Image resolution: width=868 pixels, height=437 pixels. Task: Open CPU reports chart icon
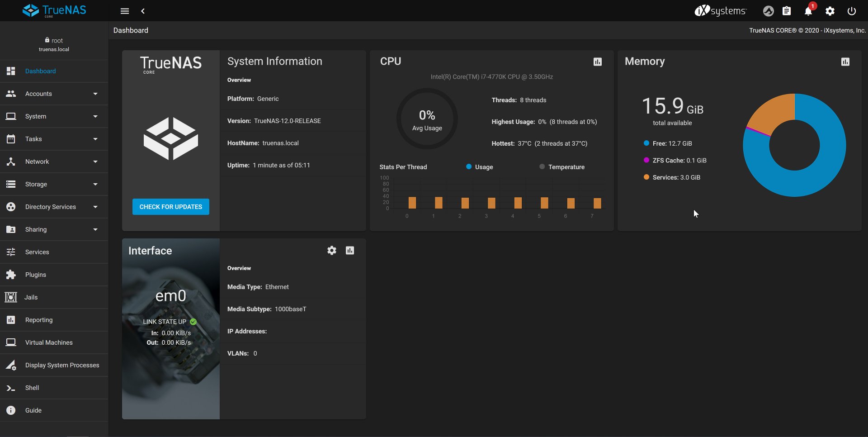[598, 62]
